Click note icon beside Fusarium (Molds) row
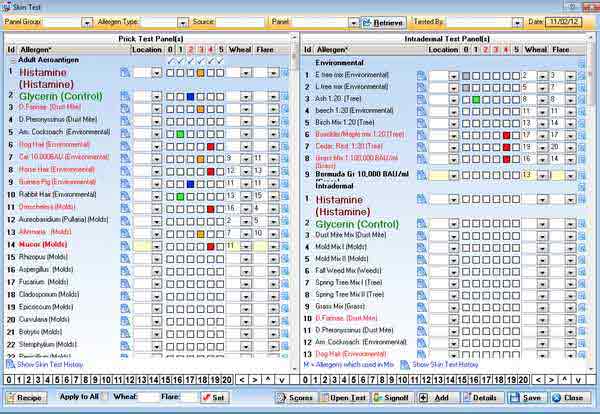The height and width of the screenshot is (414, 600). coord(125,284)
